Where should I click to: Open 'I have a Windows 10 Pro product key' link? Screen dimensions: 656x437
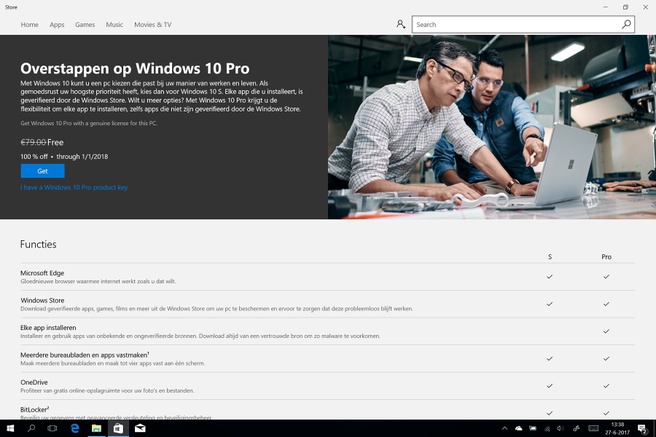pos(74,187)
